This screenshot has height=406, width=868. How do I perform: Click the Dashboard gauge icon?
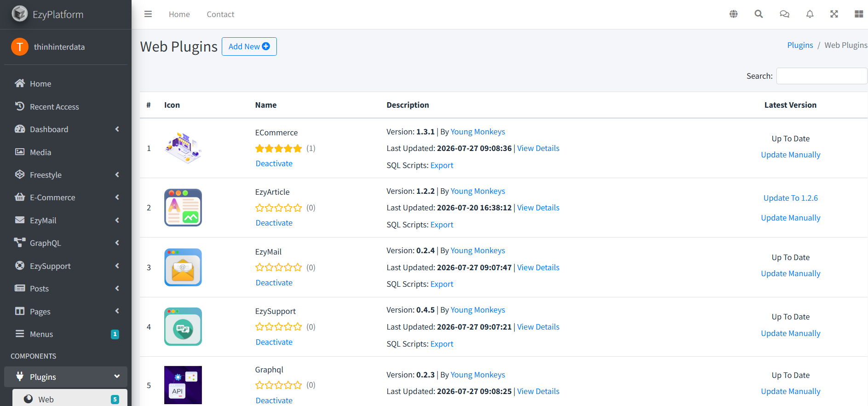click(20, 129)
